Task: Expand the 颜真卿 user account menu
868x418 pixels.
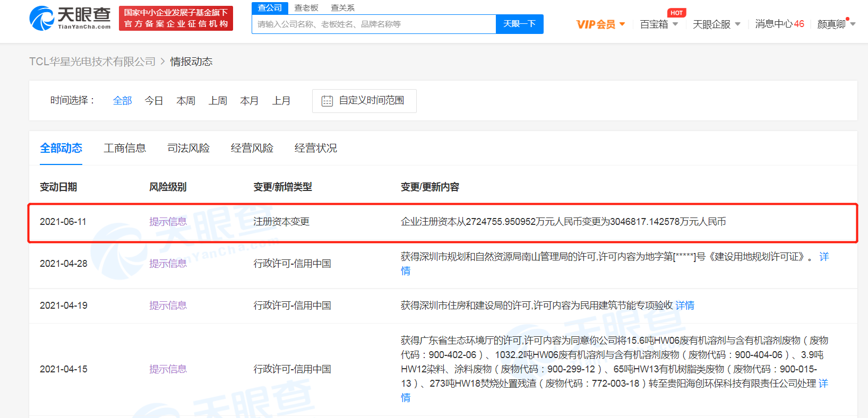Action: [836, 24]
